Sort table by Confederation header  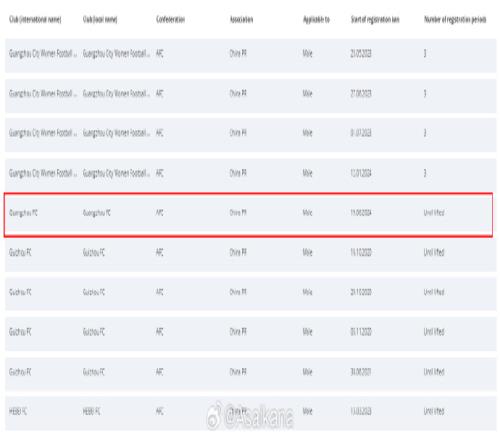click(170, 20)
